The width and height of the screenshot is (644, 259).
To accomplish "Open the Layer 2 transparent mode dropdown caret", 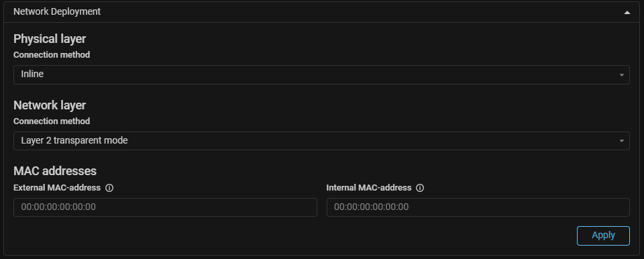I will [x=621, y=141].
